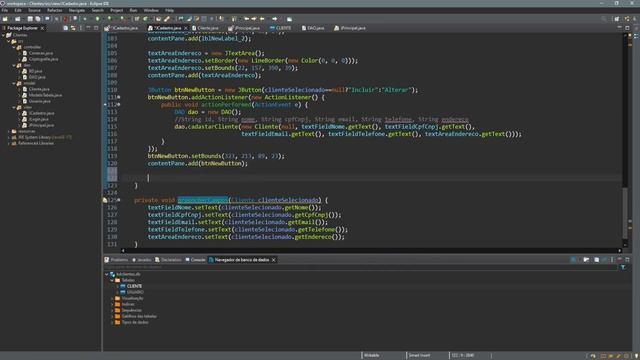This screenshot has width=640, height=360.
Task: Switch to the first JPrincipal.java editor tab
Action: click(x=244, y=28)
